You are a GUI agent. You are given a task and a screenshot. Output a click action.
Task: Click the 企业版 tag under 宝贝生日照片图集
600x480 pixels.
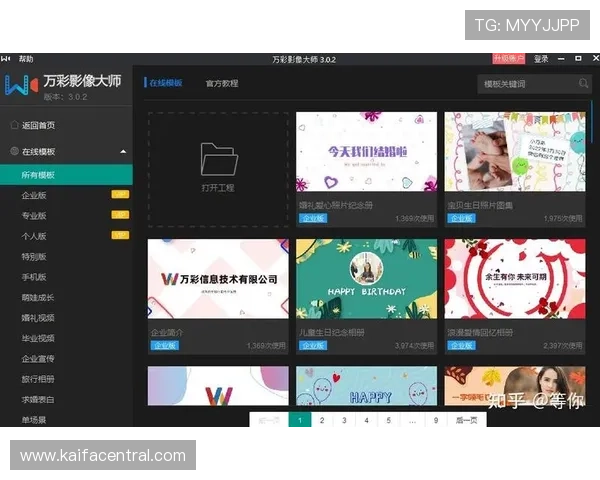(461, 218)
